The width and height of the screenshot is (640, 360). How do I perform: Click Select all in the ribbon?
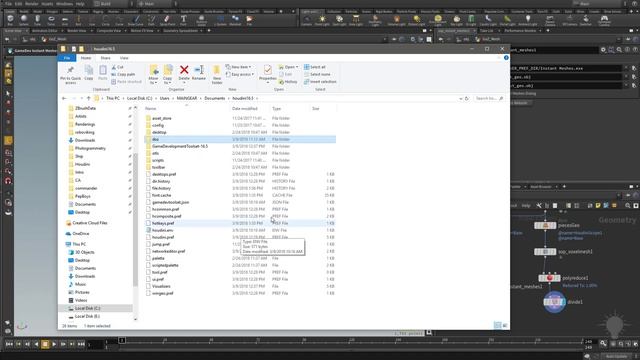tap(315, 67)
